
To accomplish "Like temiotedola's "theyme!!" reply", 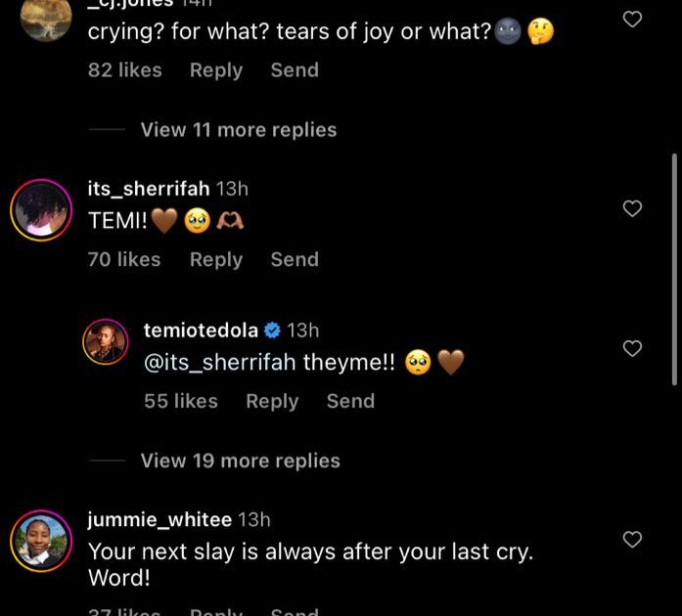I will point(633,349).
